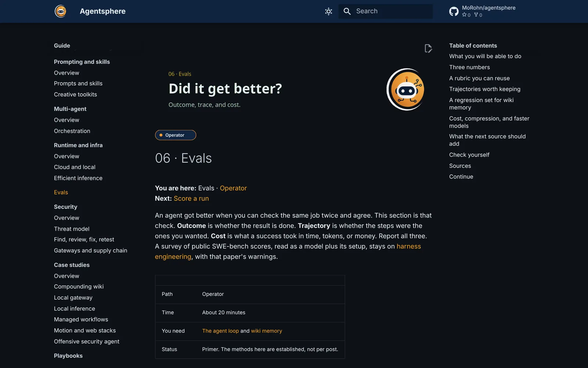Click the Search input field
This screenshot has height=368, width=588.
pyautogui.click(x=386, y=11)
